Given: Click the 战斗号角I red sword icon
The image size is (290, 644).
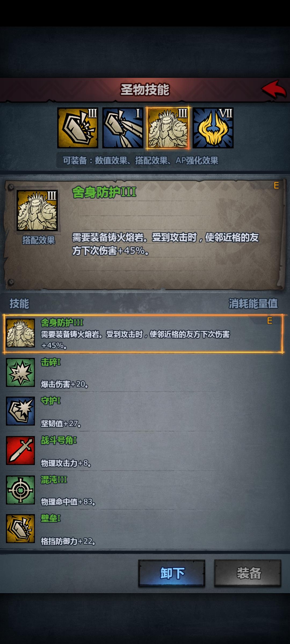Looking at the screenshot, I should [20, 451].
